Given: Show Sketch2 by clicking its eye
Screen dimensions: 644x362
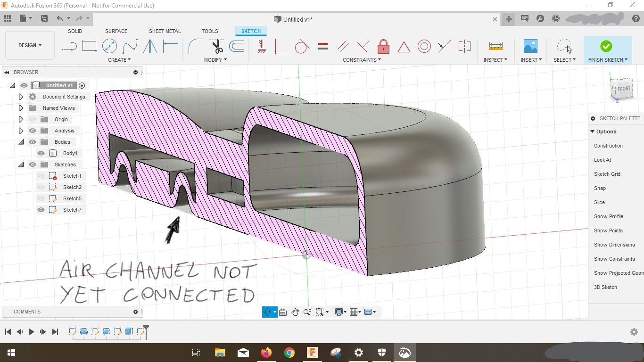Looking at the screenshot, I should click(x=41, y=187).
